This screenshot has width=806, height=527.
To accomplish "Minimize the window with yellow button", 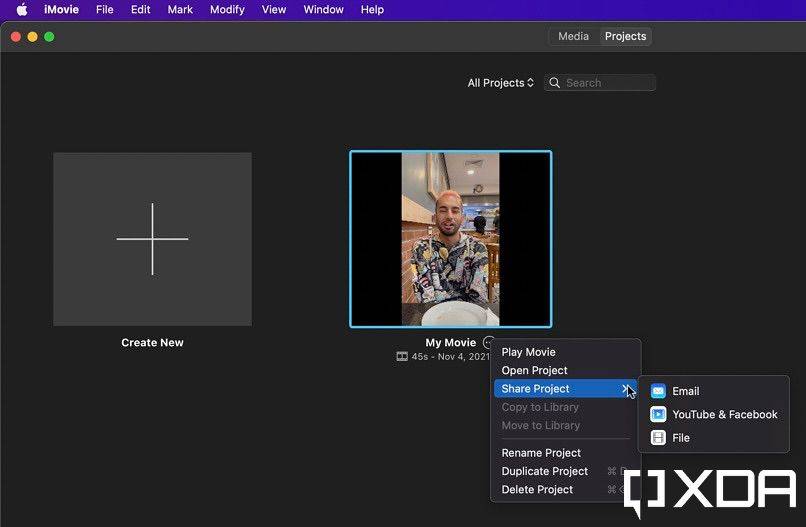I will [32, 37].
